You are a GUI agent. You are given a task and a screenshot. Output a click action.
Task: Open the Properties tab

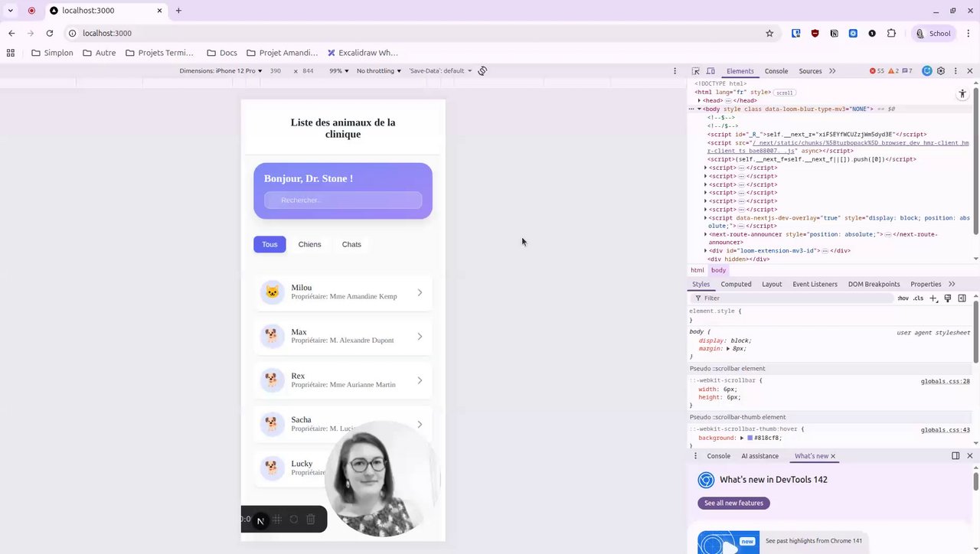pyautogui.click(x=926, y=284)
